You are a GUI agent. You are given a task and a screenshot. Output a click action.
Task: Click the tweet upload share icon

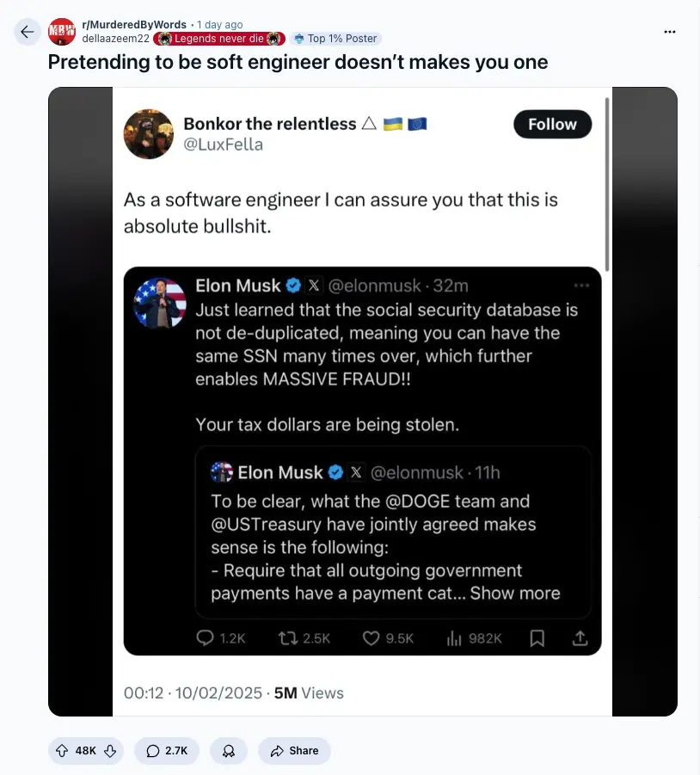point(580,638)
